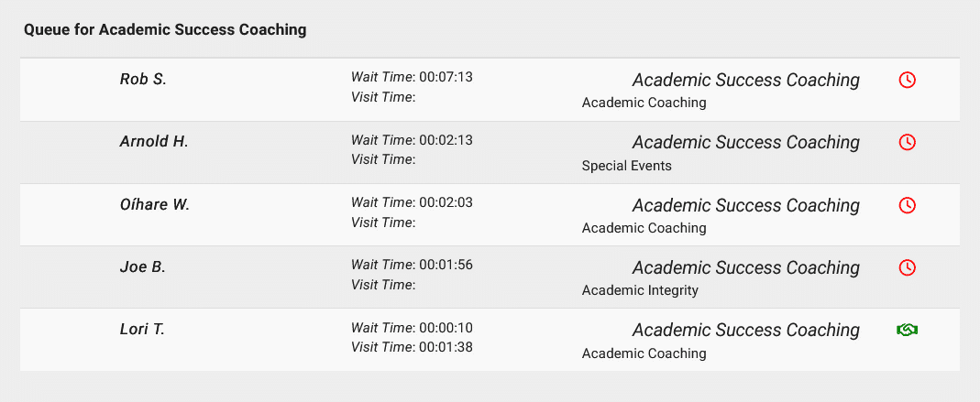Image resolution: width=980 pixels, height=402 pixels.
Task: Click the green handshake icon for Lori T.
Action: coord(907,330)
